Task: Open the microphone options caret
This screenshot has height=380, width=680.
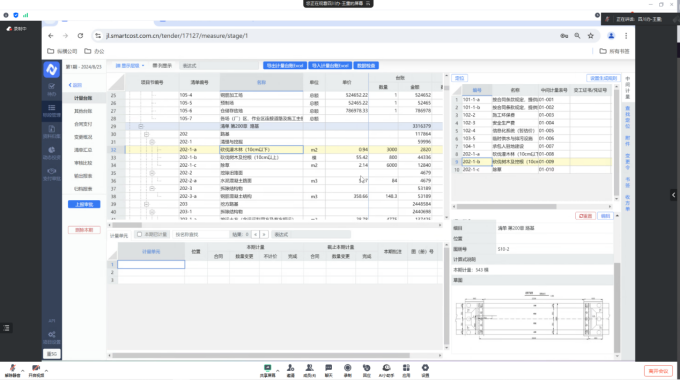Action: tap(23, 370)
